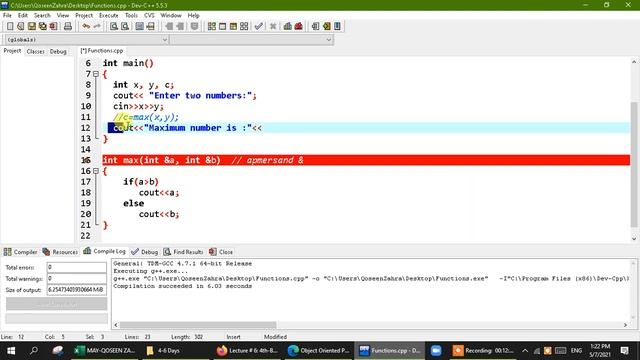
Task: Collapse the code fold at line 7
Action: (x=96, y=74)
